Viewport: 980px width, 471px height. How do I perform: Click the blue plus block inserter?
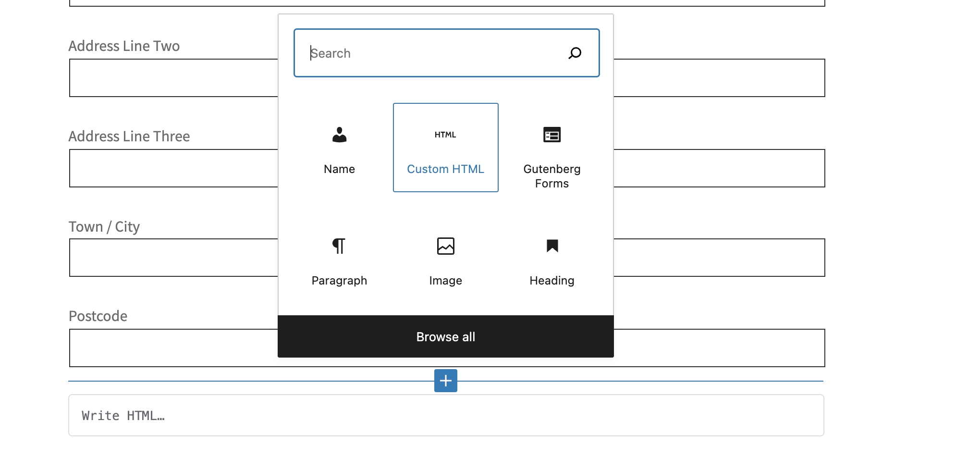[x=445, y=380]
